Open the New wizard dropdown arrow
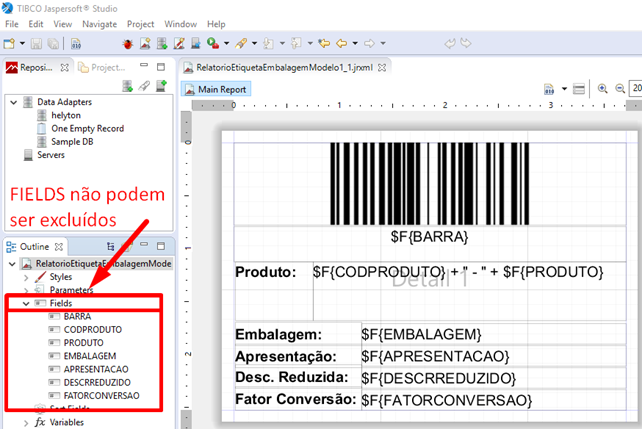 point(22,43)
